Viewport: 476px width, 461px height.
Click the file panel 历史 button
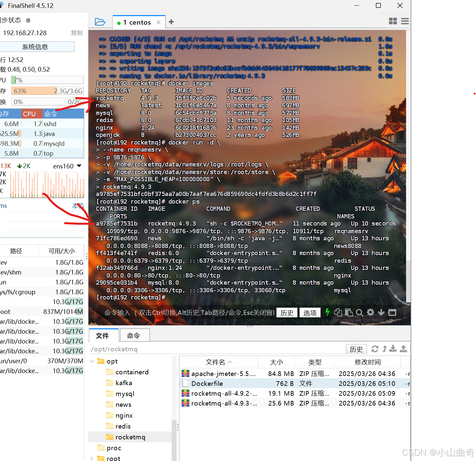click(x=357, y=349)
